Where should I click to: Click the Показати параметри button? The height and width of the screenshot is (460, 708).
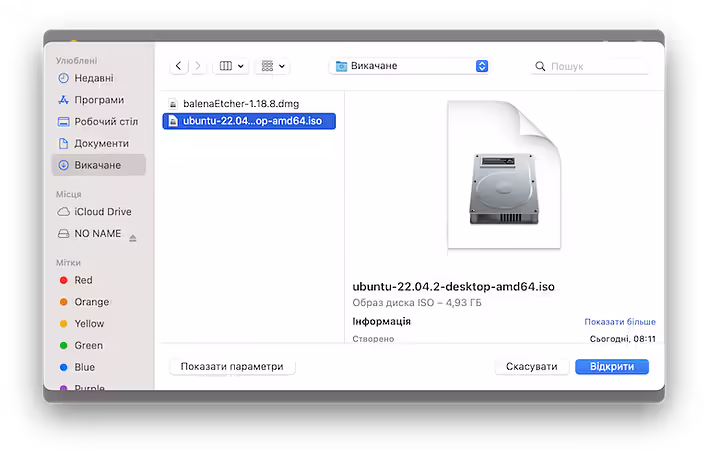coord(232,367)
